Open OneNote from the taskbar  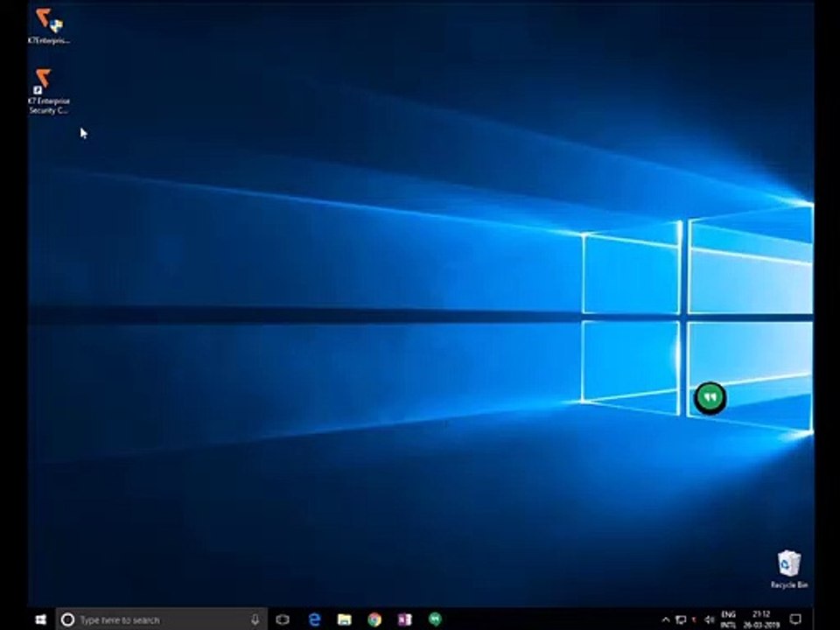(x=404, y=619)
